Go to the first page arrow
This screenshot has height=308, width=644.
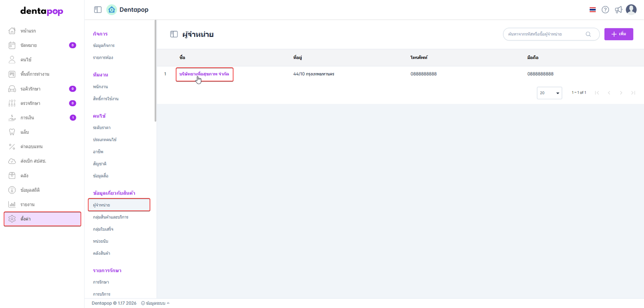597,93
